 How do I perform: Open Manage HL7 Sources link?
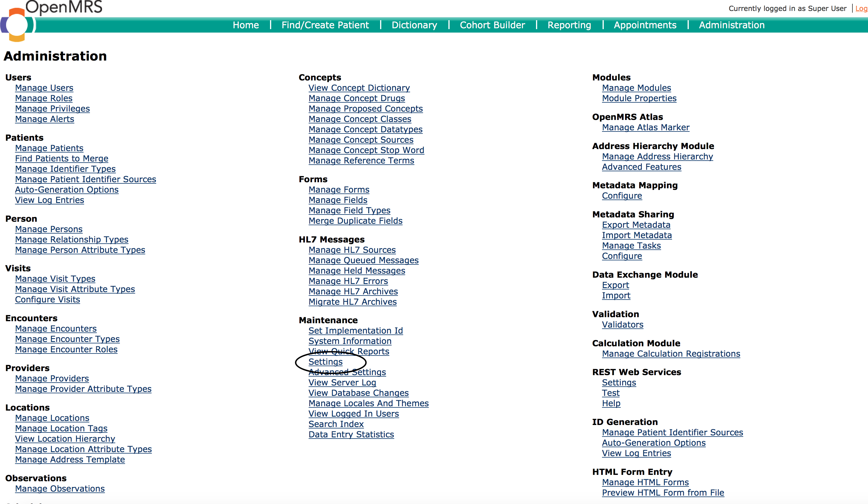352,250
